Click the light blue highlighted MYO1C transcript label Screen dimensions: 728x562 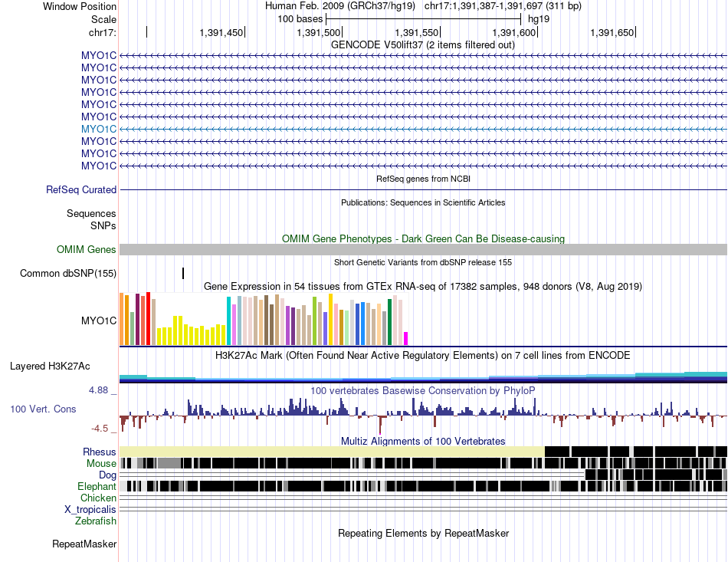pos(98,129)
